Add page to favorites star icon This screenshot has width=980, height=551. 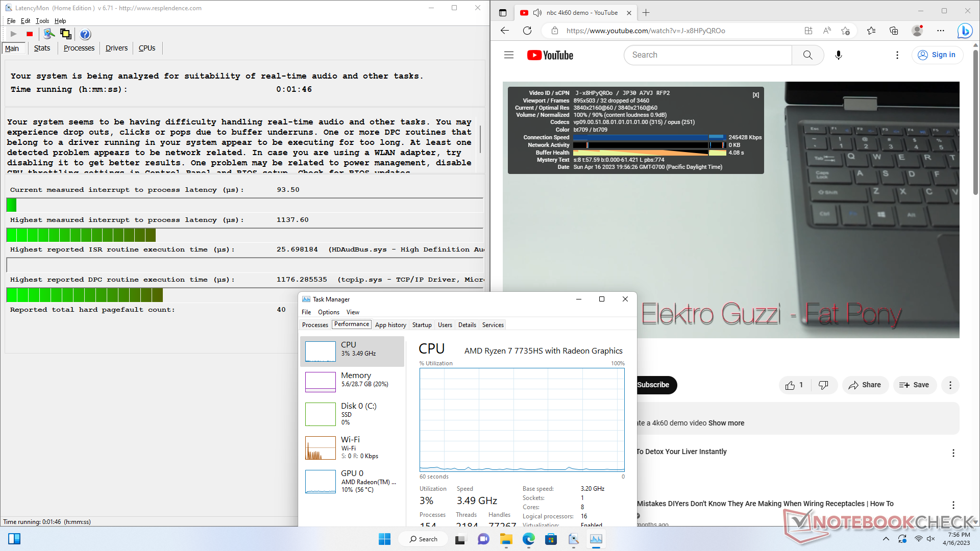[x=845, y=31]
